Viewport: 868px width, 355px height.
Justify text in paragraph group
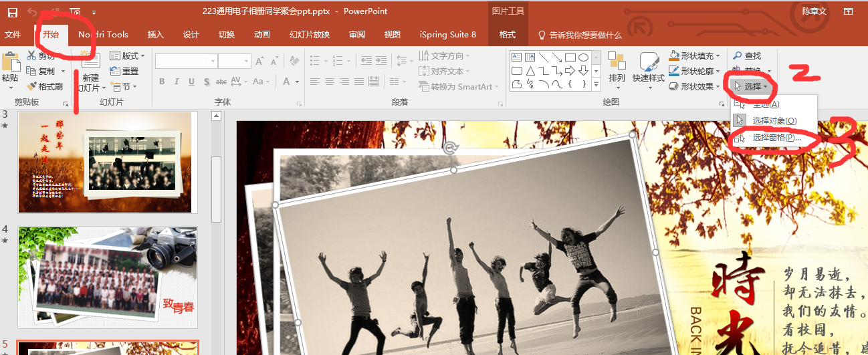click(359, 82)
